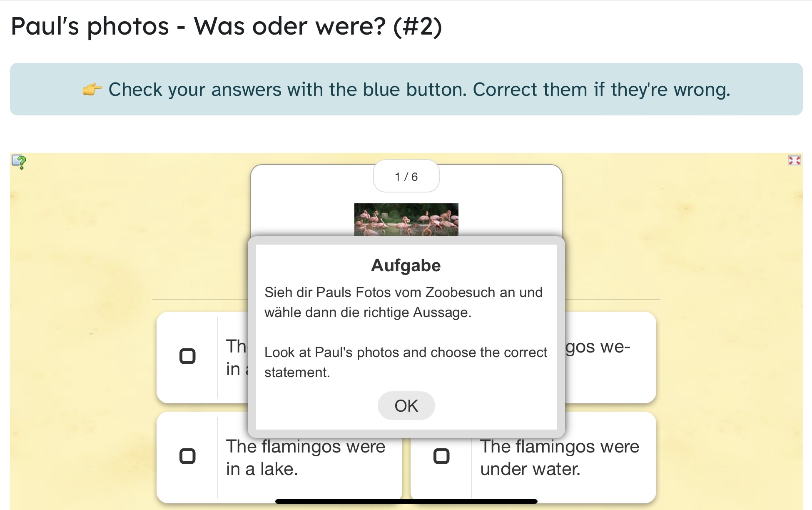Select the answer text "The flamingos were under water."

tap(559, 457)
